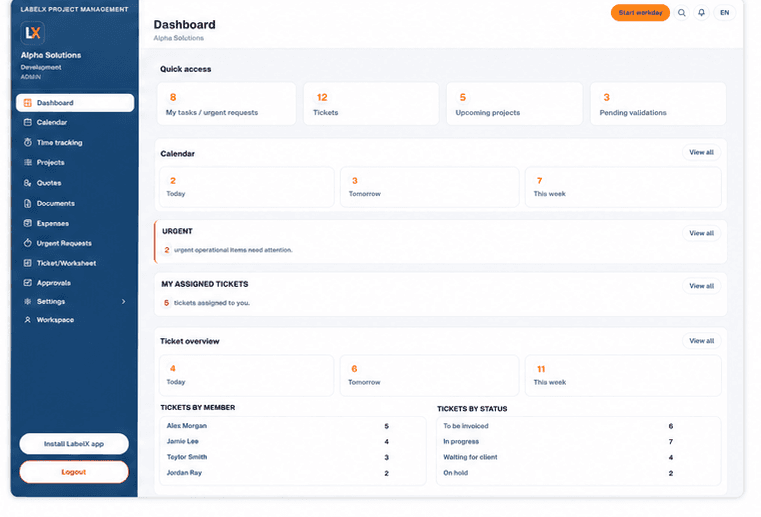761x517 pixels.
Task: Open the Dashboard menu item
Action: pyautogui.click(x=75, y=103)
